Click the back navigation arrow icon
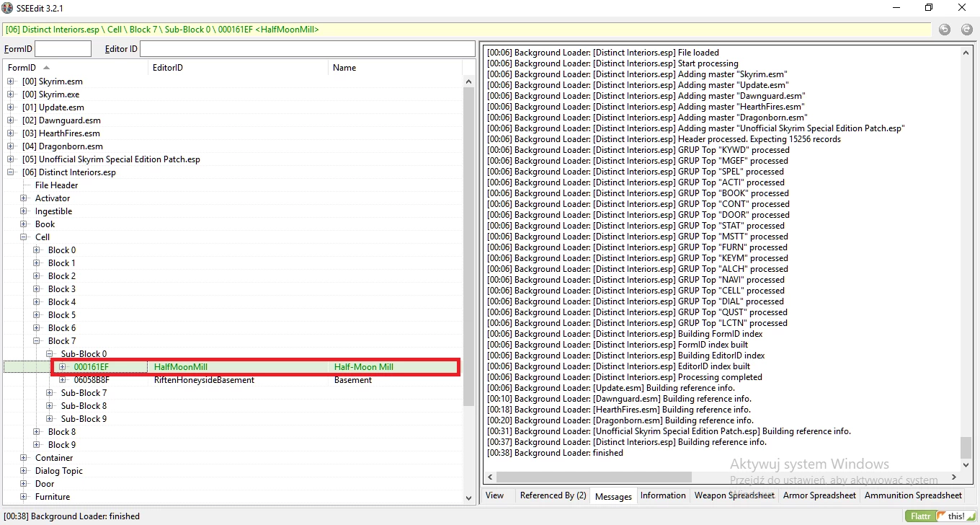This screenshot has height=525, width=980. (x=945, y=30)
